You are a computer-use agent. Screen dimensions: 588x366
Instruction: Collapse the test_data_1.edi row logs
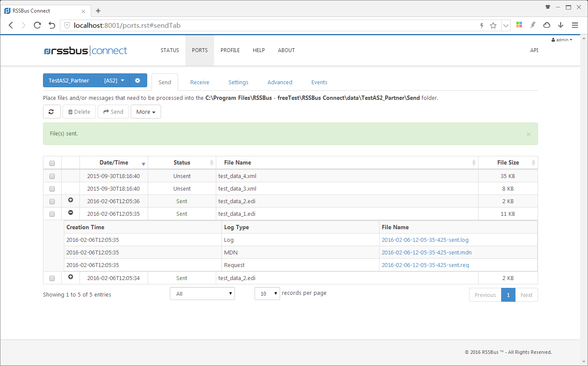coord(71,213)
